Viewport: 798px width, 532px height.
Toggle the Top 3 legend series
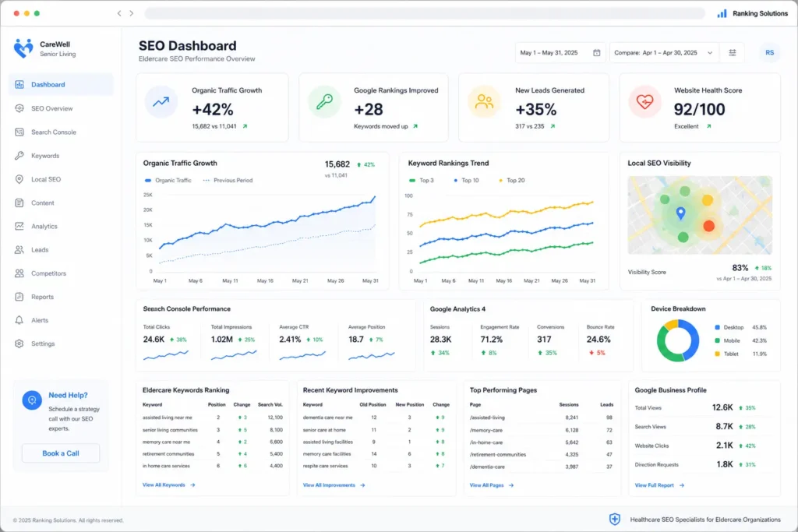[422, 180]
